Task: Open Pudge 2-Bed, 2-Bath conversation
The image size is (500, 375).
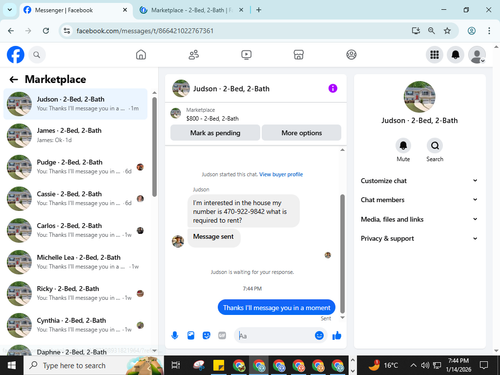Action: click(75, 167)
